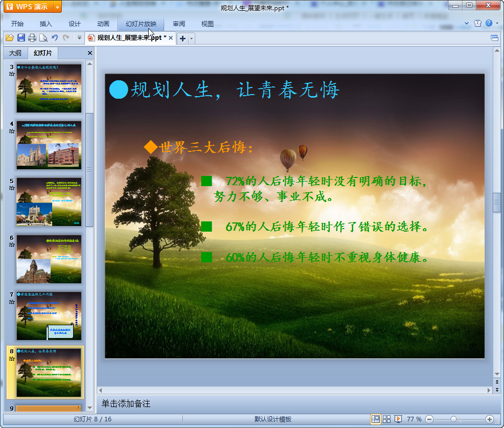Image resolution: width=504 pixels, height=428 pixels.
Task: Open the 幻灯片放映 ribbon tab
Action: (141, 24)
